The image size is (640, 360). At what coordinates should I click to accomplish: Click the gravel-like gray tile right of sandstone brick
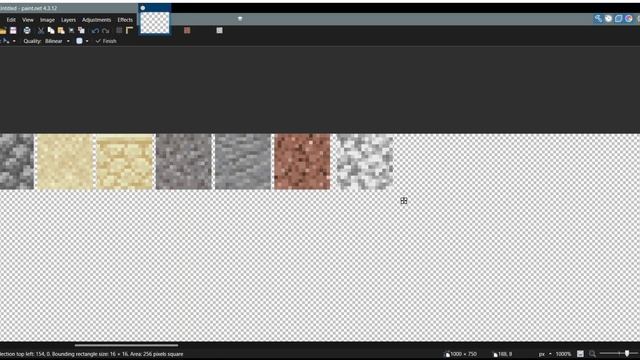point(184,162)
